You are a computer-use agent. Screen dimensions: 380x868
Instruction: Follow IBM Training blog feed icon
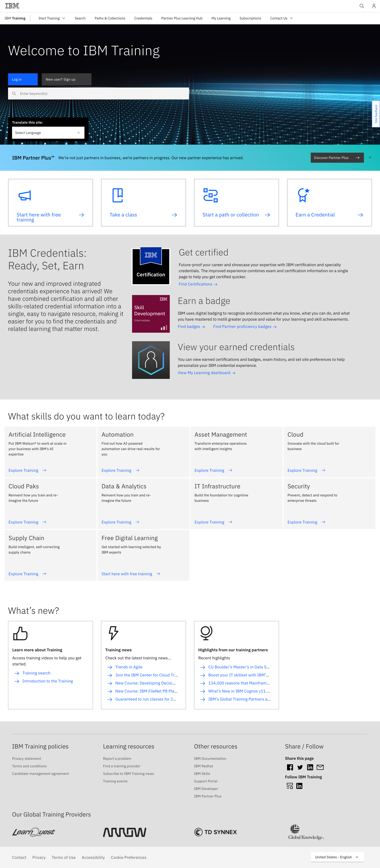pos(290,786)
